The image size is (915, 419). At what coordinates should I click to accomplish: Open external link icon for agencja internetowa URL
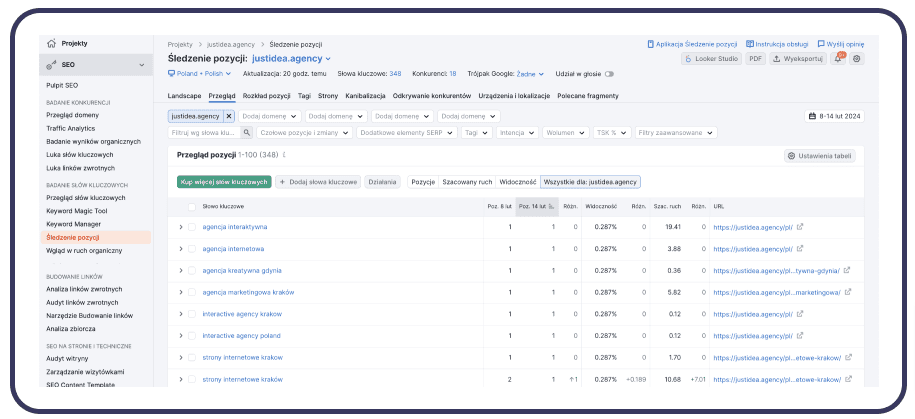(800, 249)
